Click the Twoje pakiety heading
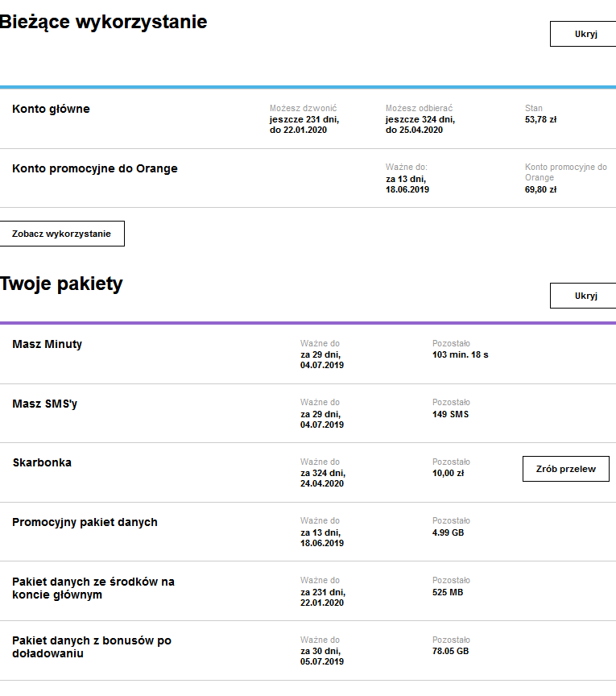The image size is (616, 696). click(x=61, y=284)
